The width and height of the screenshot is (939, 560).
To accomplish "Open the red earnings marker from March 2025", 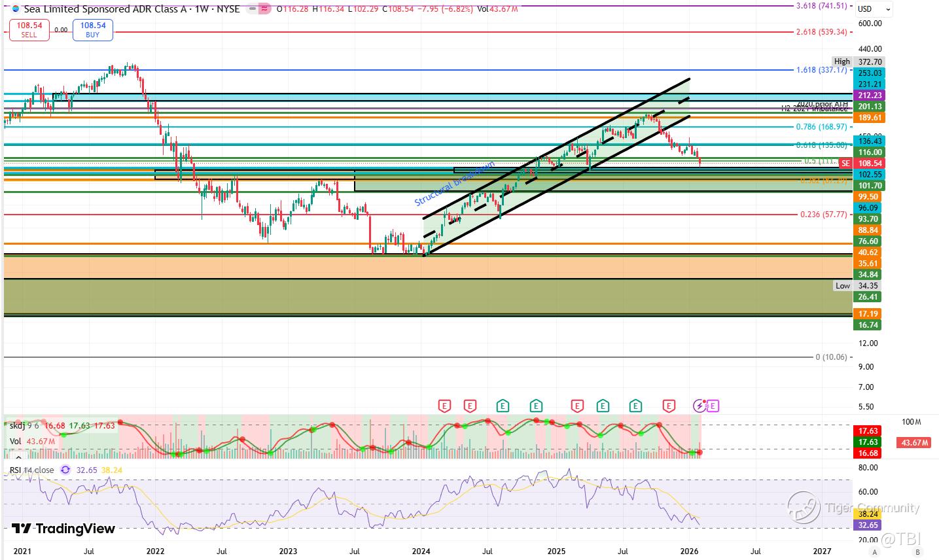I will click(577, 406).
